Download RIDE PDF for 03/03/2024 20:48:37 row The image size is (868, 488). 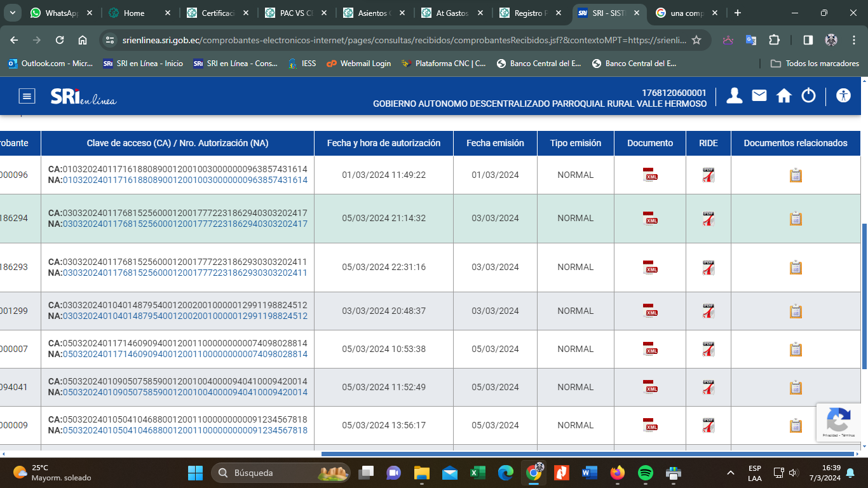tap(708, 311)
